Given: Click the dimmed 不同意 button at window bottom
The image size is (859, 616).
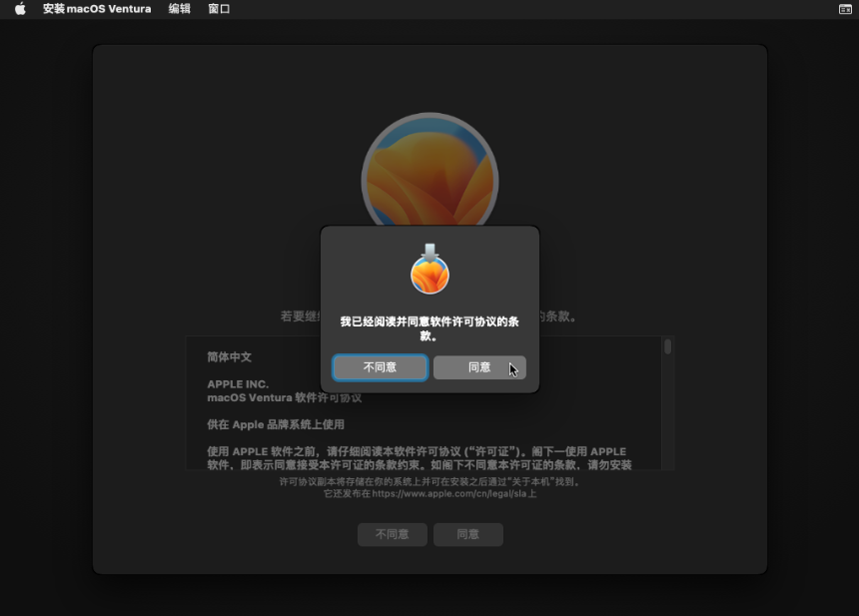Looking at the screenshot, I should tap(392, 534).
